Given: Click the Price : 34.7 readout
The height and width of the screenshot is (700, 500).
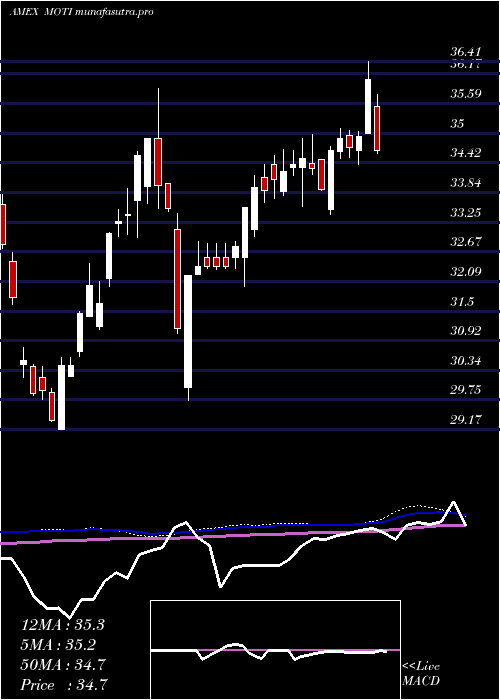Looking at the screenshot, I should pyautogui.click(x=63, y=685).
